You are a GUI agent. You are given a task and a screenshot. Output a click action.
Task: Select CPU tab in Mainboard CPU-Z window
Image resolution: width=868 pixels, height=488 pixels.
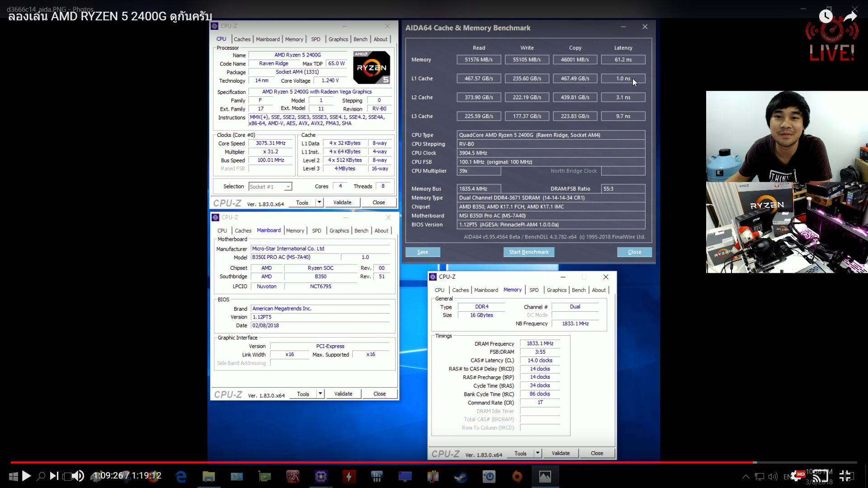(x=222, y=230)
